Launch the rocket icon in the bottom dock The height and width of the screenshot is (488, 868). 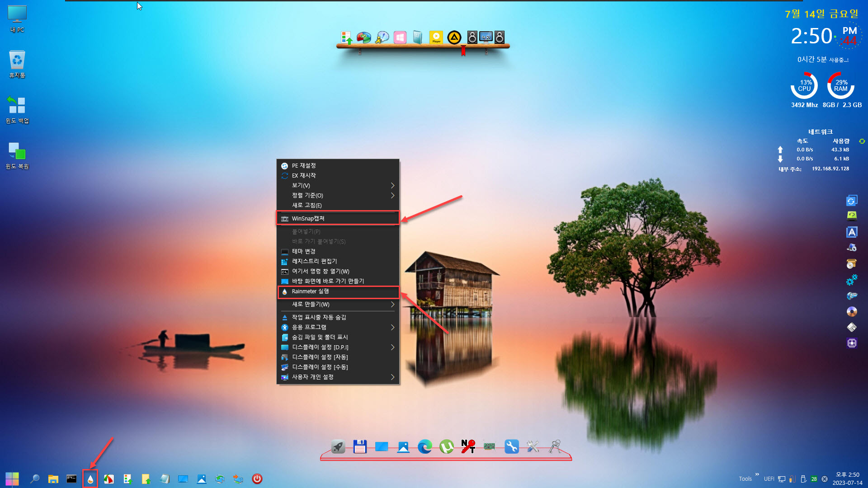(x=338, y=447)
